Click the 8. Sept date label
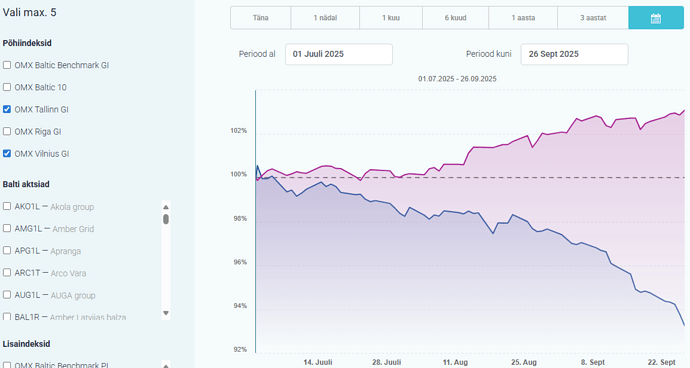 pyautogui.click(x=593, y=362)
